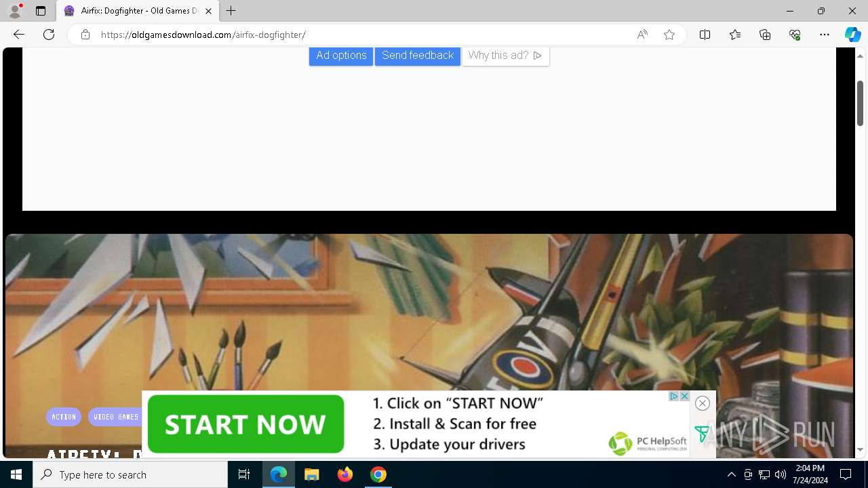Click the taskbar search box
Screen dimensions: 868x488
click(130, 474)
